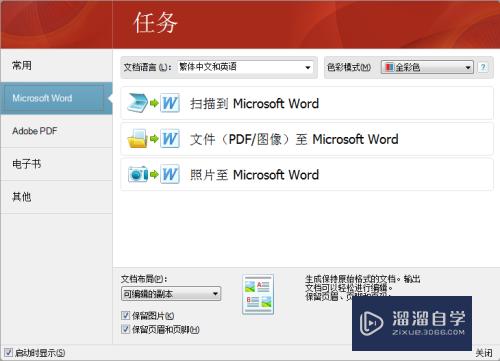Open the 文档布局 dropdown showing 可编辑的副本
The width and height of the screenshot is (500, 361).
coord(171,294)
